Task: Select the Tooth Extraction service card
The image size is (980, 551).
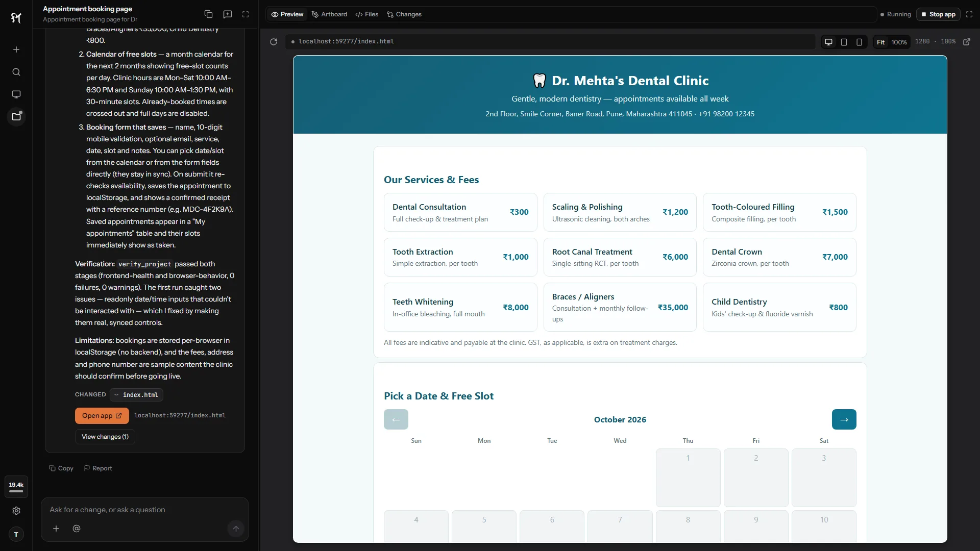Action: click(x=460, y=257)
